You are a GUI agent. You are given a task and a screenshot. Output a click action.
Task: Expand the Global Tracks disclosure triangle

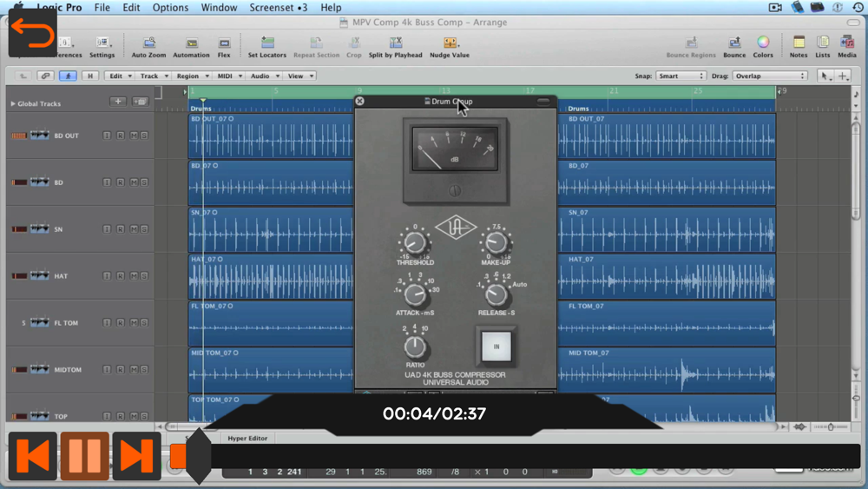click(13, 103)
